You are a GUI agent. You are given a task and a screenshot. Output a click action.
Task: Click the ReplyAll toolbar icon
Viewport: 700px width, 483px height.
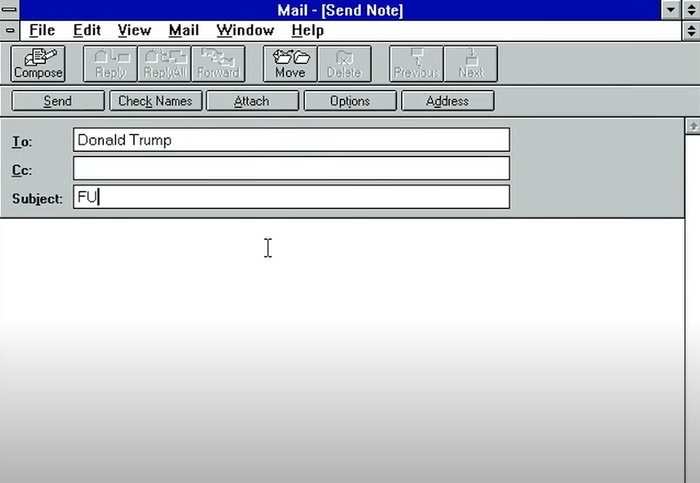pyautogui.click(x=164, y=64)
